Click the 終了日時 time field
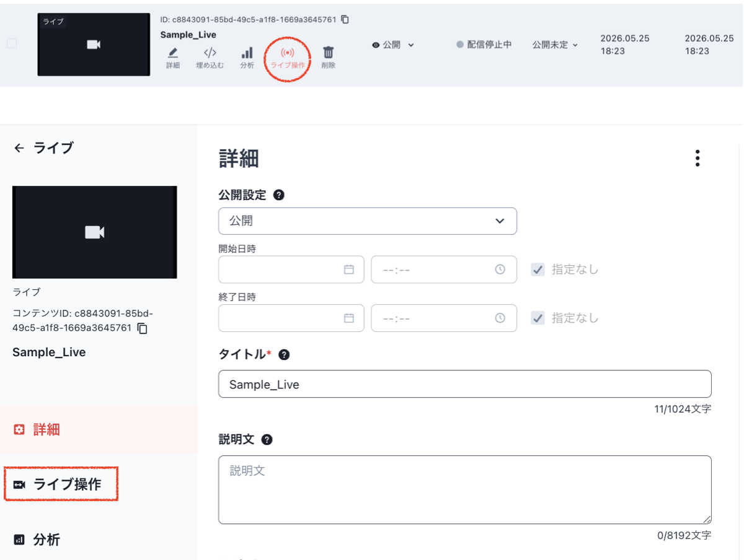 pos(444,318)
